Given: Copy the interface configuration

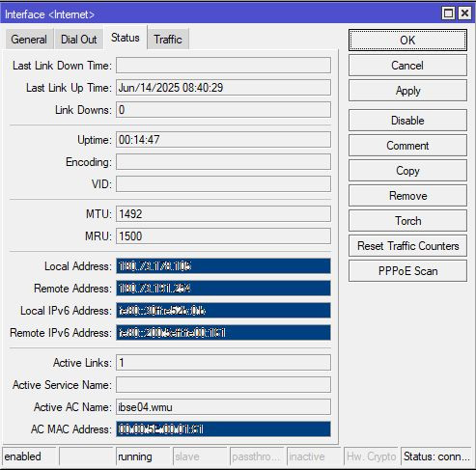Looking at the screenshot, I should (407, 171).
